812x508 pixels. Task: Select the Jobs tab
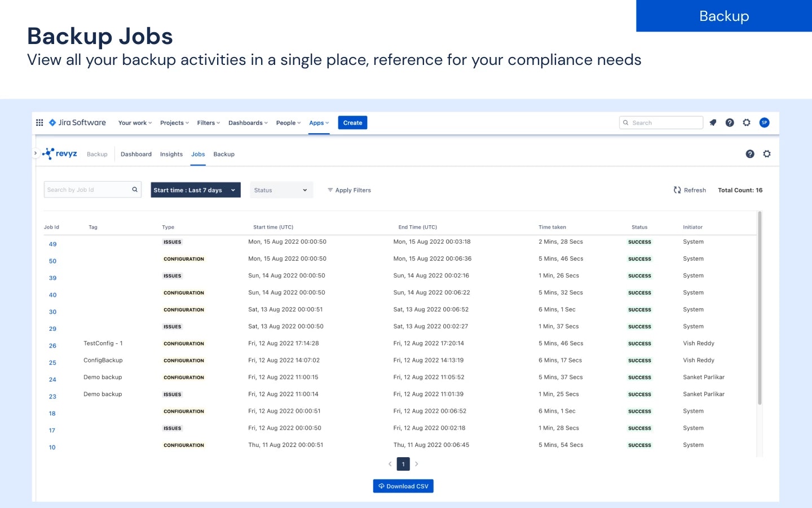click(198, 154)
